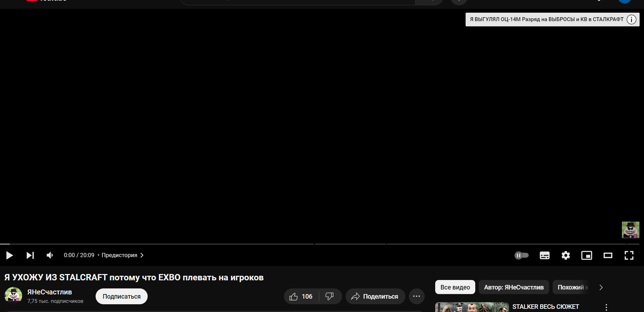The width and height of the screenshot is (644, 312).
Task: Open video settings gear
Action: click(566, 255)
